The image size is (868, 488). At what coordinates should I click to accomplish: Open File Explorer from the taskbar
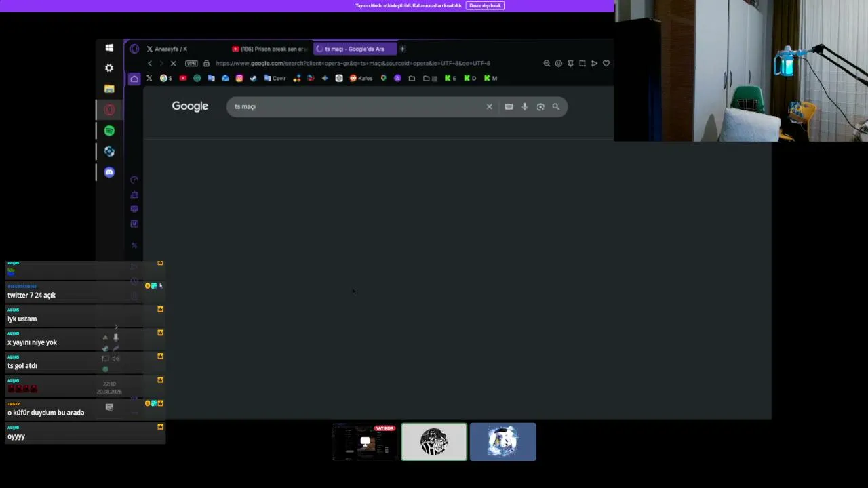[109, 89]
